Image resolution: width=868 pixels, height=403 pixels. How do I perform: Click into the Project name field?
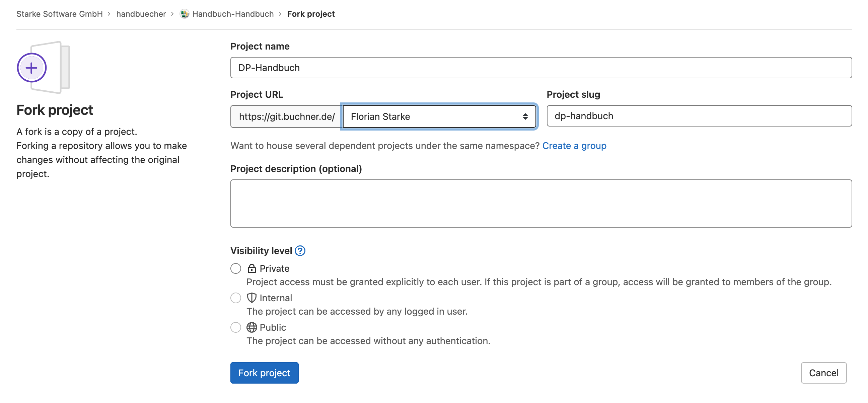pos(540,68)
